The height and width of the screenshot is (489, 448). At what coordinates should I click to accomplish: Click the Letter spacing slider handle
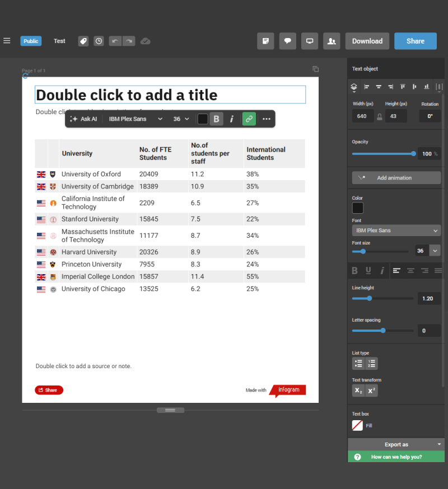383,331
